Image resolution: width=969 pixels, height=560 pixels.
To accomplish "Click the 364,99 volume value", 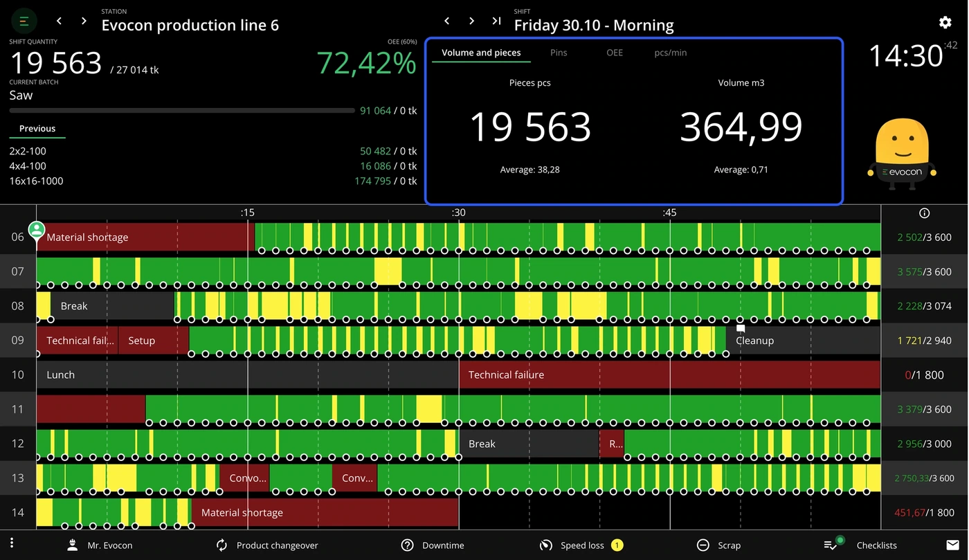I will 741,127.
